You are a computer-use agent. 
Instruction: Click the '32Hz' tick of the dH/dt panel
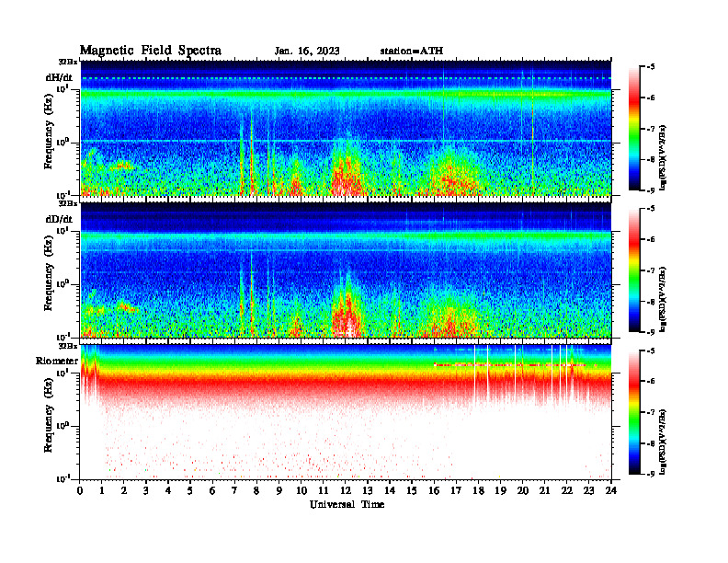(x=68, y=62)
